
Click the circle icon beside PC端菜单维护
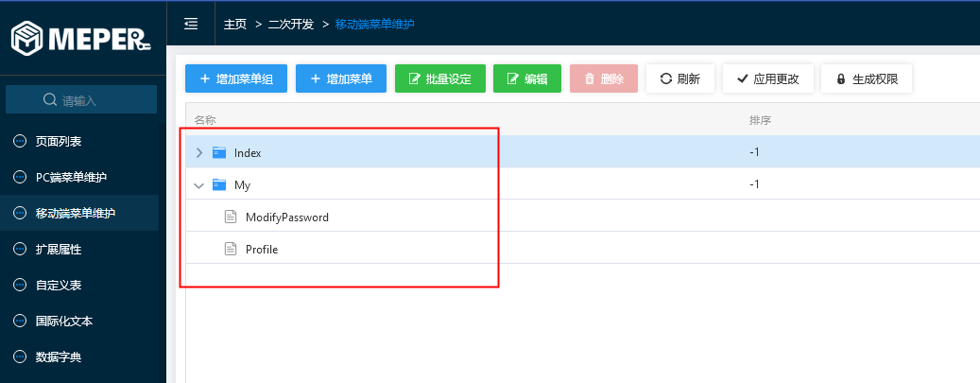[x=20, y=177]
